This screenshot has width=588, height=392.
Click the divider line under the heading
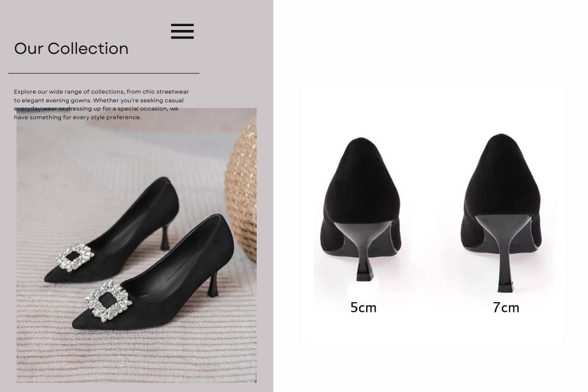tap(104, 73)
